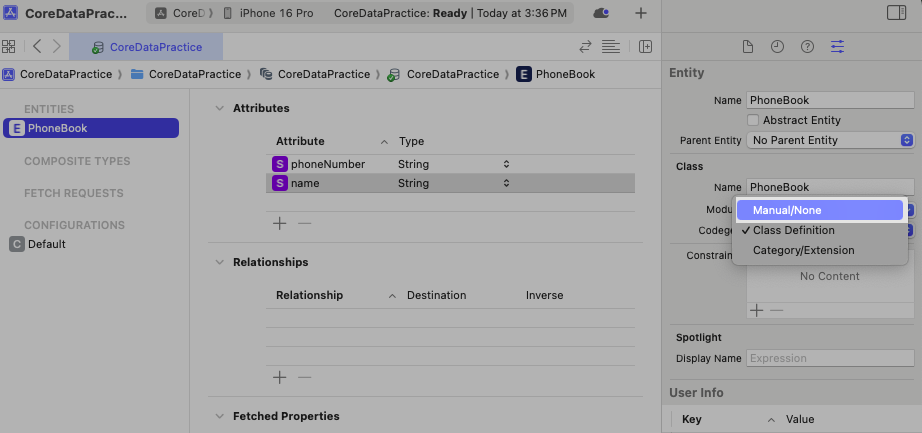Image resolution: width=922 pixels, height=433 pixels.
Task: Edit the Entity Name field
Action: (x=830, y=100)
